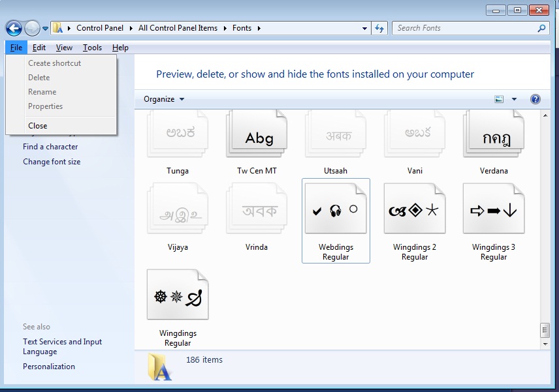The height and width of the screenshot is (392, 559).
Task: Open the Personalization link
Action: coord(49,367)
